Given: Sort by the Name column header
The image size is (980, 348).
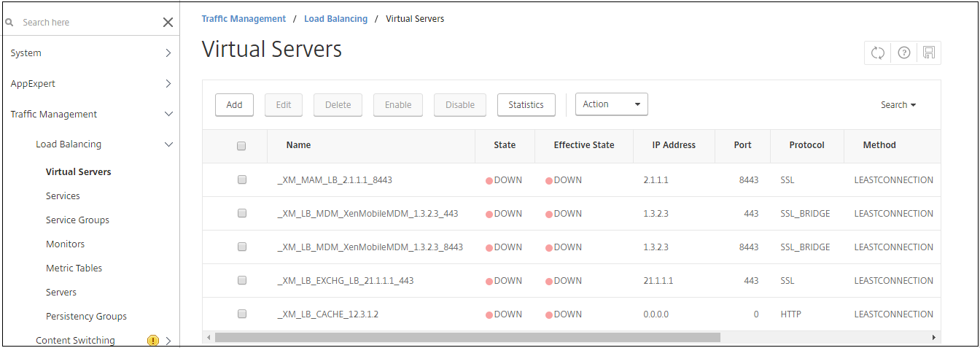Looking at the screenshot, I should [x=298, y=145].
